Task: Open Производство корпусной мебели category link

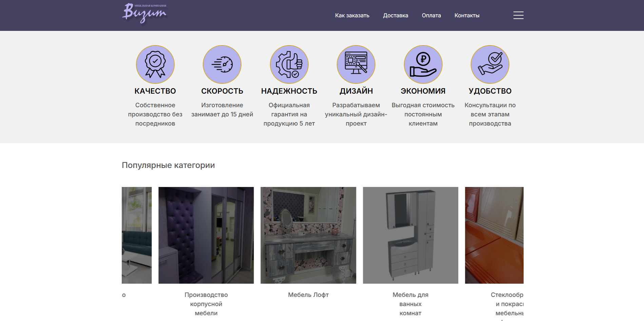Action: [x=206, y=304]
